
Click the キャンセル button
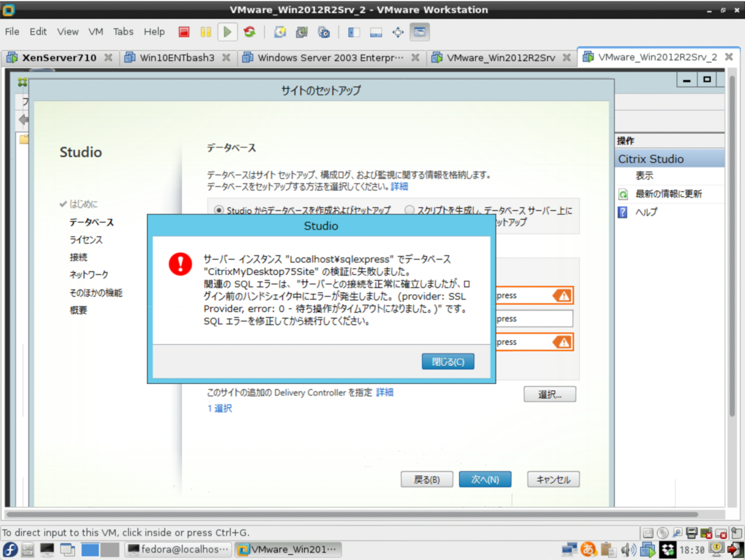553,480
